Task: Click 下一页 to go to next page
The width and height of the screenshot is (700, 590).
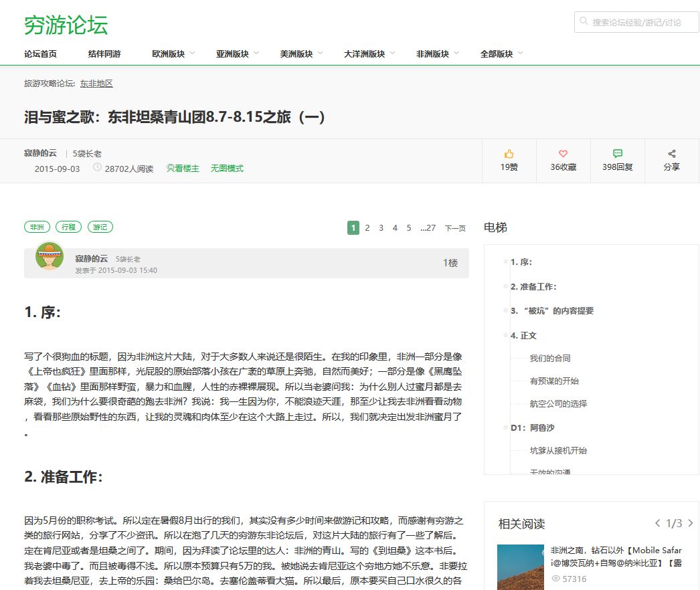Action: [x=455, y=227]
